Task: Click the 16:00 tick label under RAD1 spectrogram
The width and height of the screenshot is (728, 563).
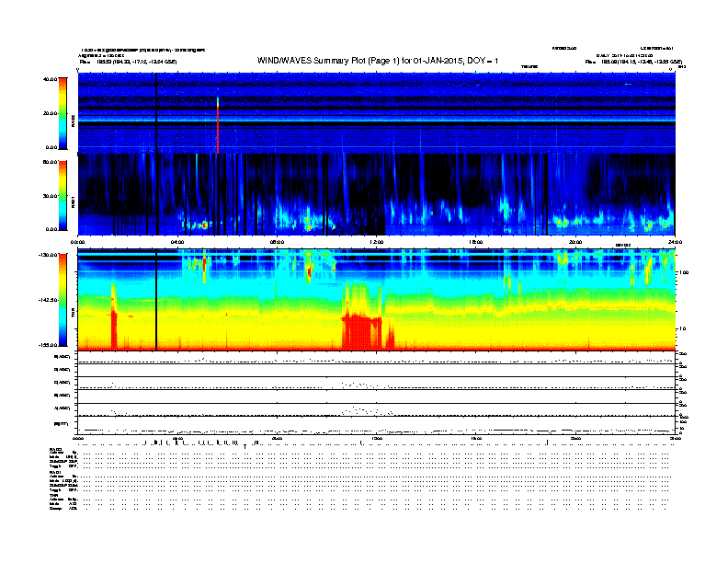Action: (x=476, y=242)
